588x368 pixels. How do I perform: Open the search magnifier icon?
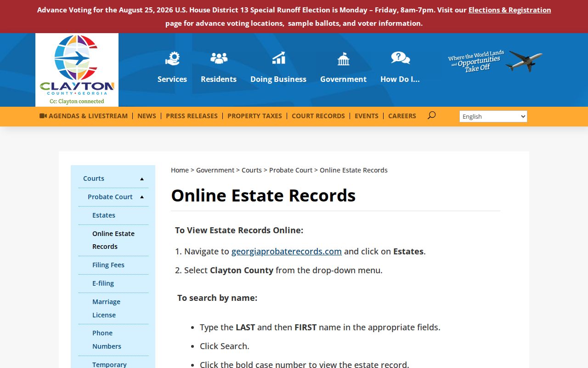coord(431,115)
